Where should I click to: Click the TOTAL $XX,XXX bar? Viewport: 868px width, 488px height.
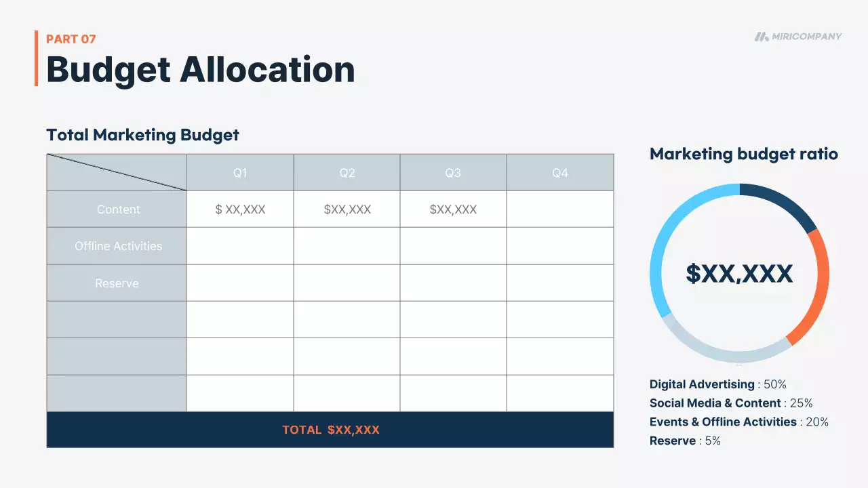click(x=330, y=430)
